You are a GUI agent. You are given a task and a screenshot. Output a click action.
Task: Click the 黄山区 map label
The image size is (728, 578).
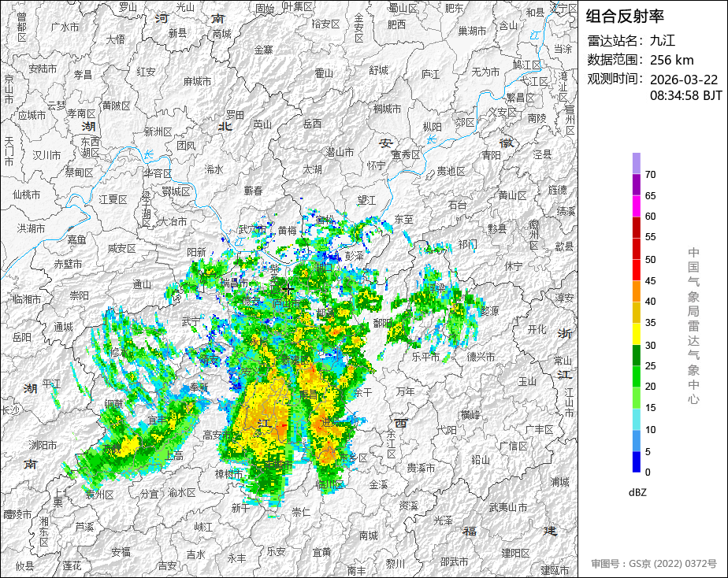(513, 196)
